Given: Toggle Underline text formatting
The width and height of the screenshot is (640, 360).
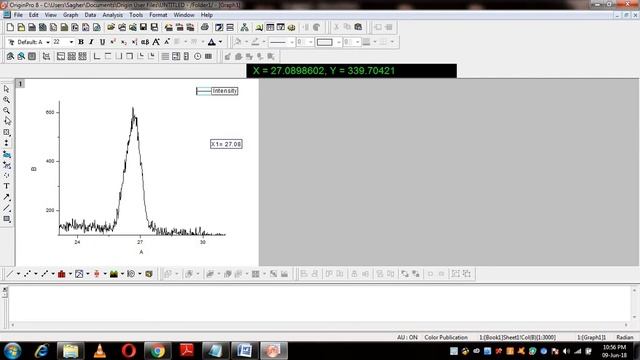Looking at the screenshot, I should click(102, 42).
